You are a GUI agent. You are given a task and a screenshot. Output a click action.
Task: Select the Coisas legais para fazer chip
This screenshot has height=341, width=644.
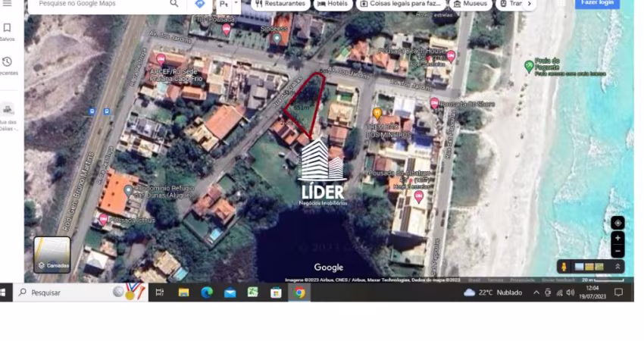click(x=401, y=4)
